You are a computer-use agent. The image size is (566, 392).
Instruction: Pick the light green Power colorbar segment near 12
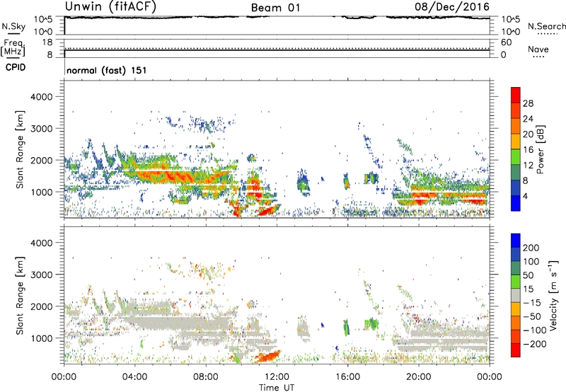516,157
